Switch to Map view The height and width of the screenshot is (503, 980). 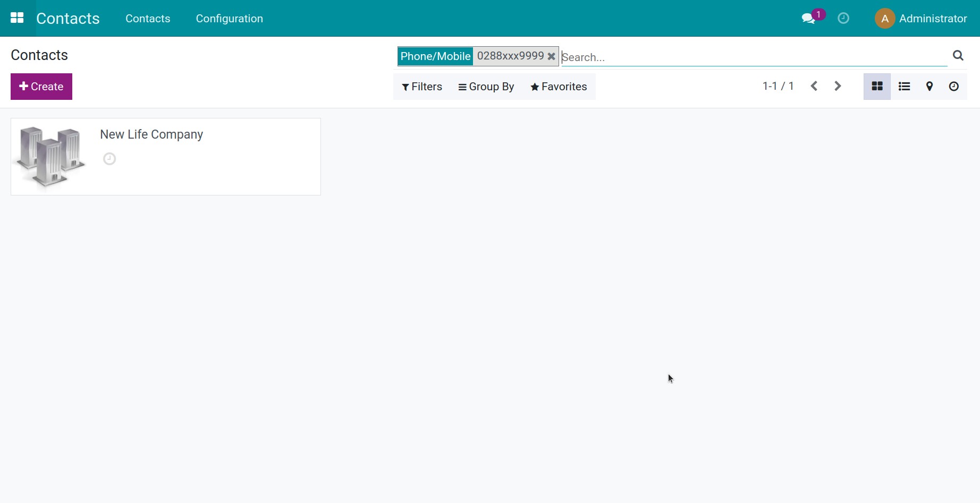(929, 87)
